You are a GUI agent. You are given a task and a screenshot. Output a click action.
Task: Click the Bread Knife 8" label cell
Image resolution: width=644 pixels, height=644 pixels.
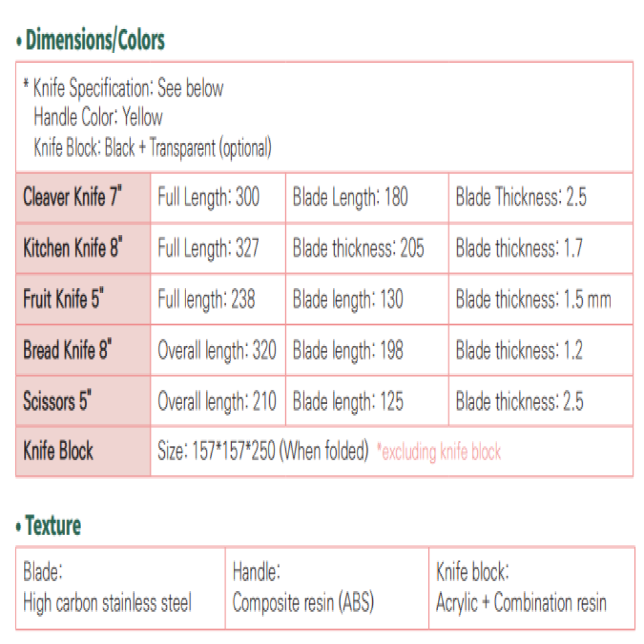point(68,350)
